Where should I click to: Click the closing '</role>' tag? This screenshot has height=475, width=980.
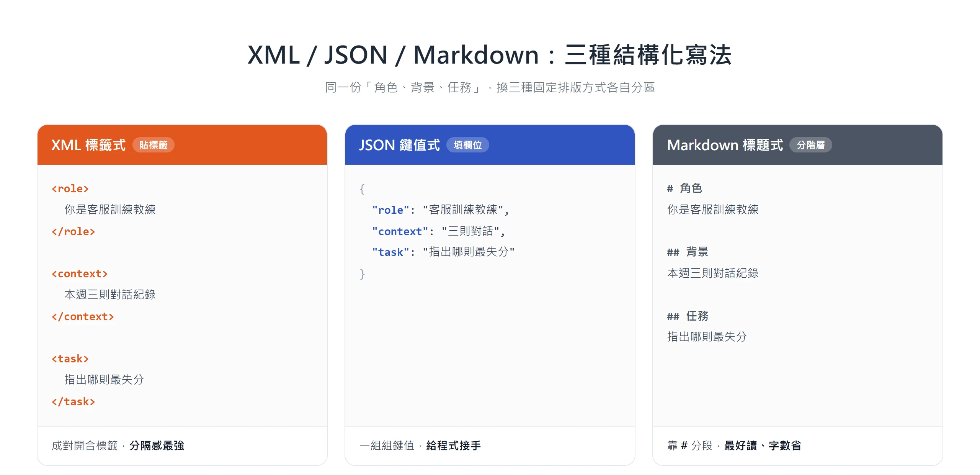pos(73,232)
